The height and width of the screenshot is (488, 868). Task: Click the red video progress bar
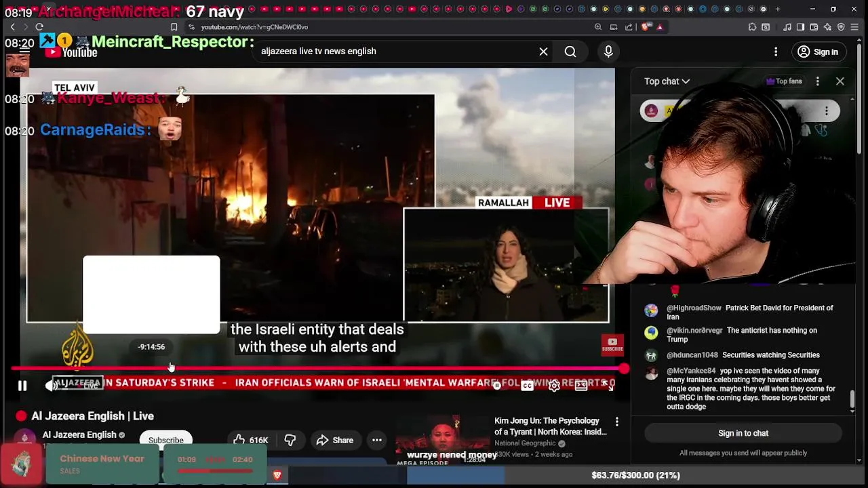tap(317, 369)
